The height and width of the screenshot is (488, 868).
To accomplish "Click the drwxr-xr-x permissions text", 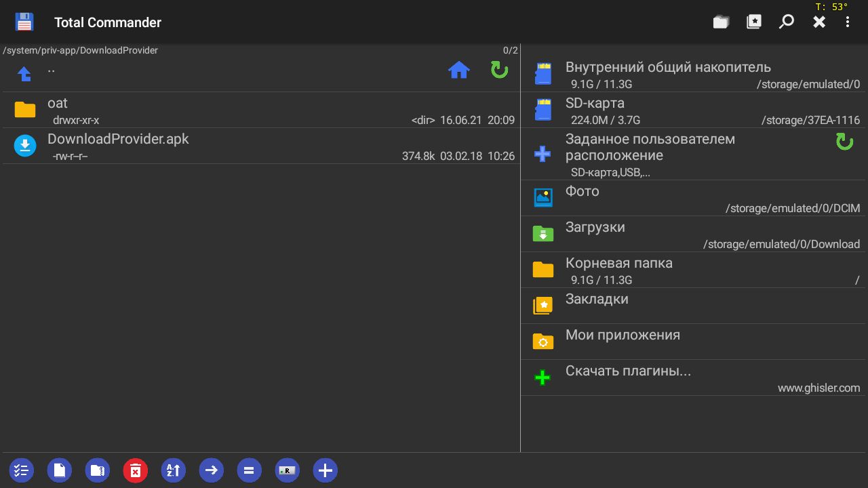I will click(x=76, y=121).
